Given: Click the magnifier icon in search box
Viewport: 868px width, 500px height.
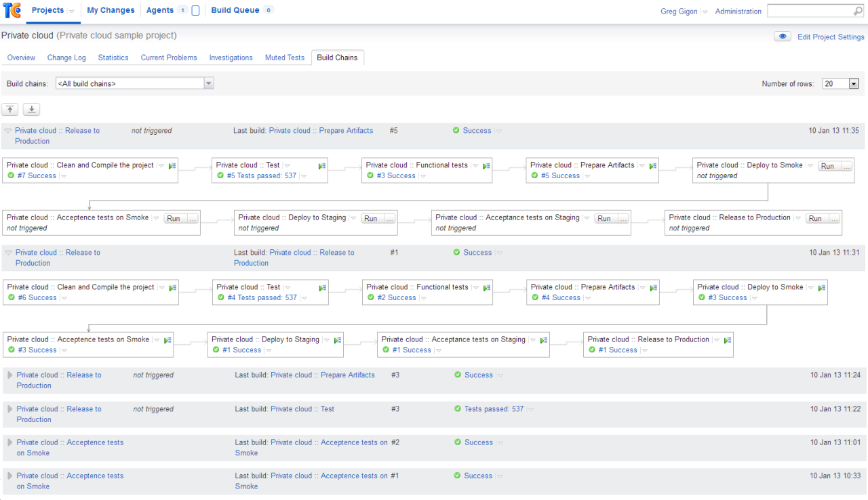Looking at the screenshot, I should coord(858,12).
